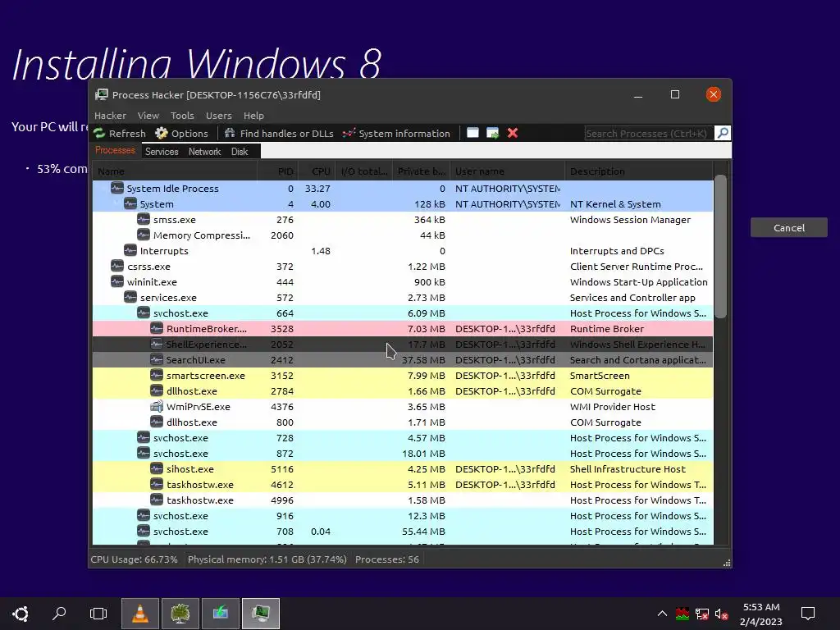This screenshot has height=630, width=840.
Task: Select svchost.exe with PID 664
Action: pos(402,313)
